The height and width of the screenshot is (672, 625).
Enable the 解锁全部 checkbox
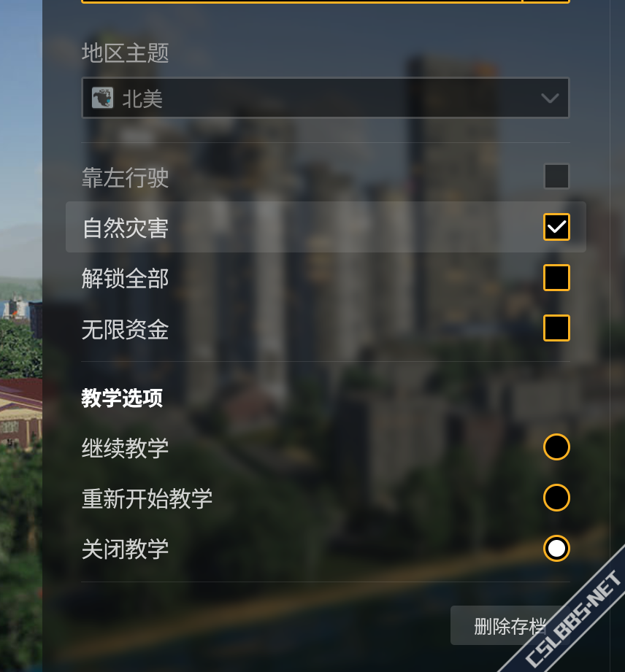(x=556, y=277)
